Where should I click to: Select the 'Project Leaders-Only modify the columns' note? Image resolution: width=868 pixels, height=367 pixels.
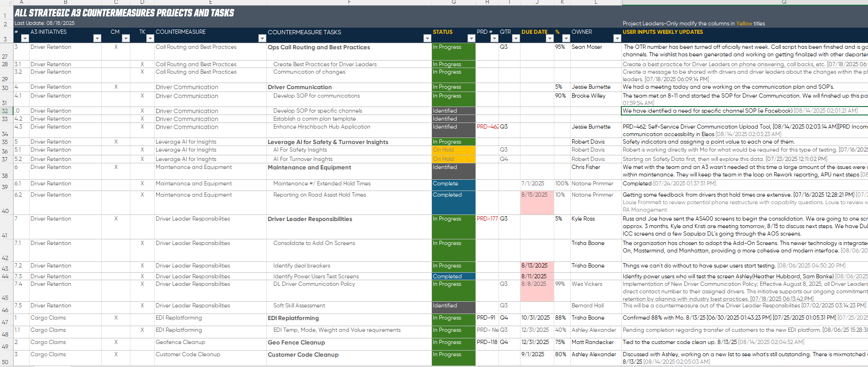pos(694,23)
